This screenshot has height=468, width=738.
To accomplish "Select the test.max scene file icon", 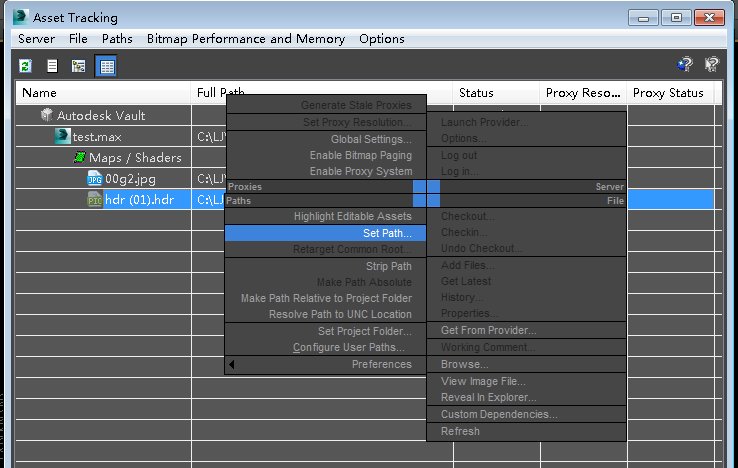I will point(62,136).
